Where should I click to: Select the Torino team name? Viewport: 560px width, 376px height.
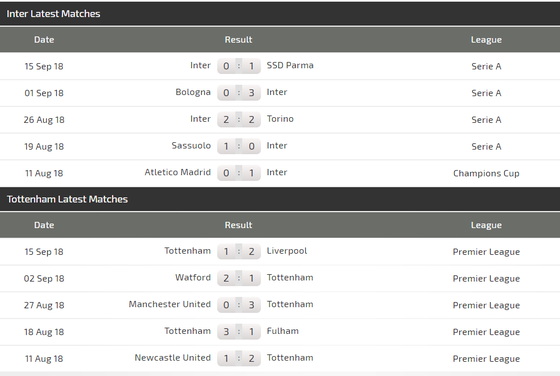click(280, 119)
